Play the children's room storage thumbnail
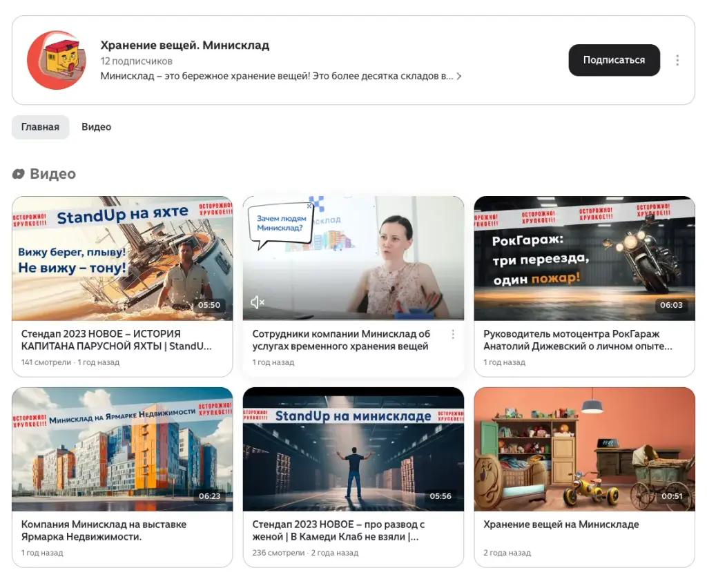707x588 pixels. pos(584,449)
